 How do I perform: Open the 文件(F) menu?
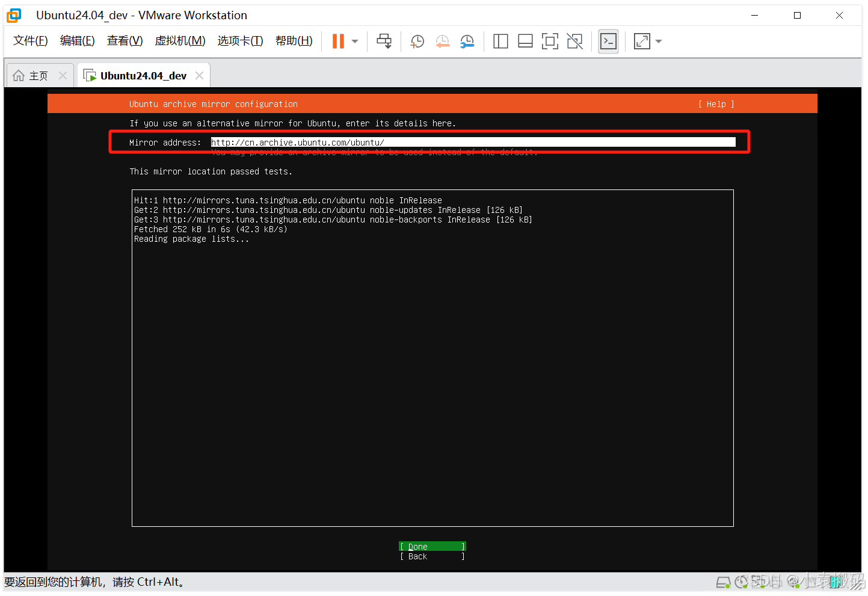[x=30, y=41]
